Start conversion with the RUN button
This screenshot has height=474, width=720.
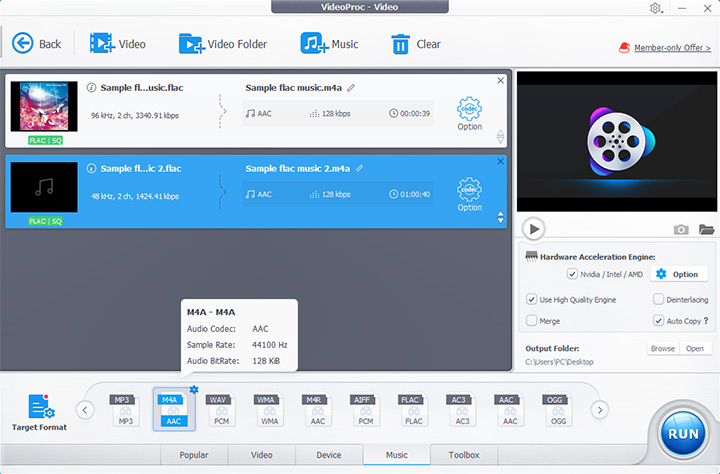coord(683,433)
